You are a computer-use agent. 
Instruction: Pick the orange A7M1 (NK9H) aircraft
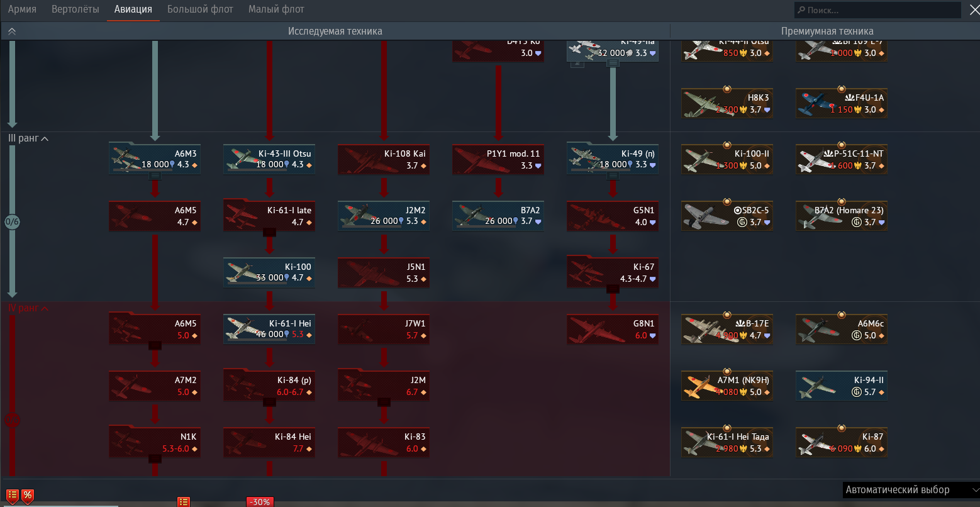click(727, 386)
